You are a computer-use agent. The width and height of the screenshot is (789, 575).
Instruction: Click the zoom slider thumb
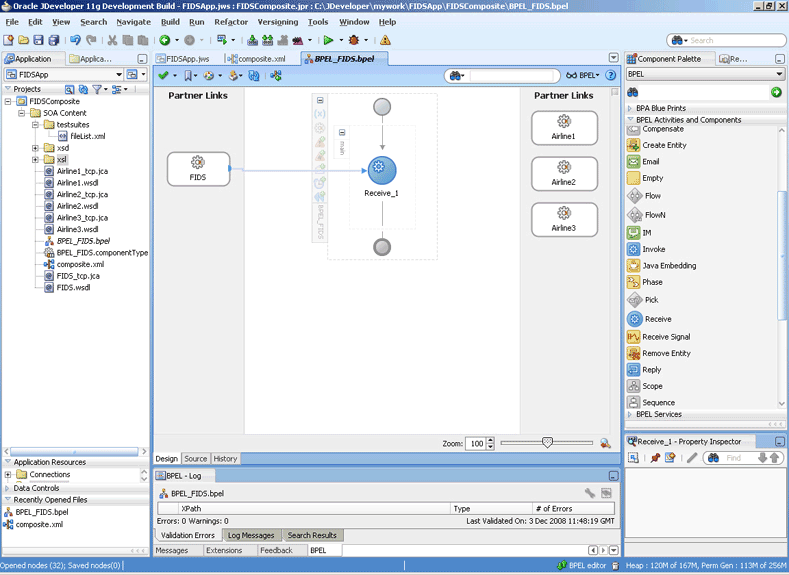[547, 442]
